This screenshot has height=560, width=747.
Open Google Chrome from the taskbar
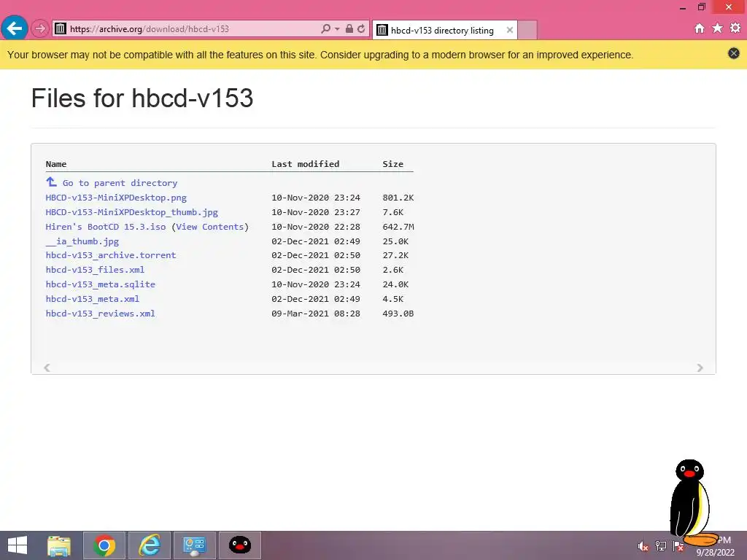coord(104,545)
